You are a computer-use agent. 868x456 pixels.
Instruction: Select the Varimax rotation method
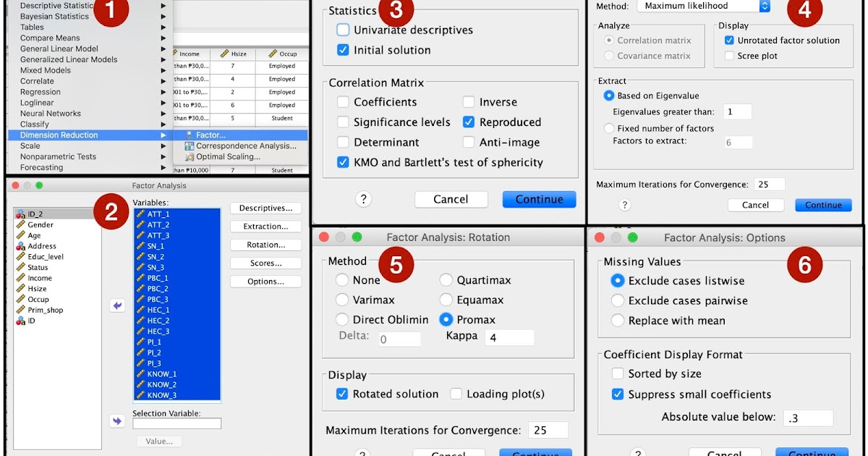tap(342, 299)
